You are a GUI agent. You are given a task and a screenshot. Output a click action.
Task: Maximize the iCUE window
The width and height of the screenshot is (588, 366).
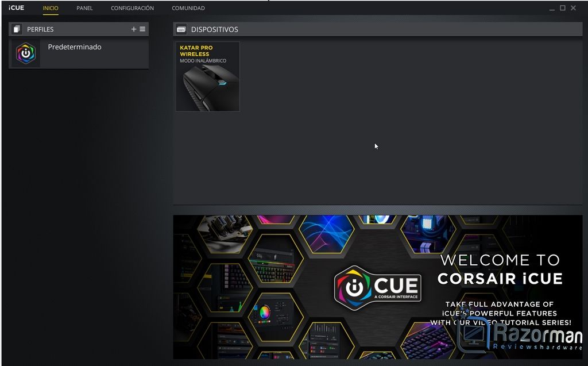click(x=563, y=8)
